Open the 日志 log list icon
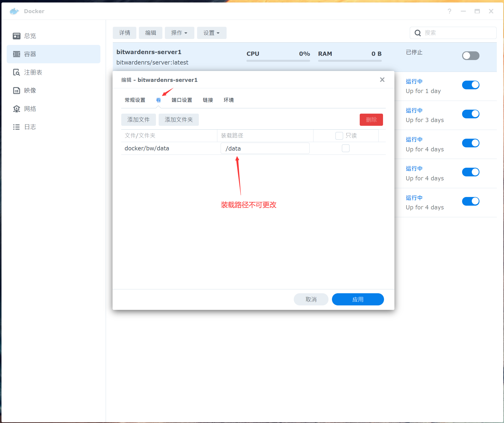504x423 pixels. pos(16,127)
